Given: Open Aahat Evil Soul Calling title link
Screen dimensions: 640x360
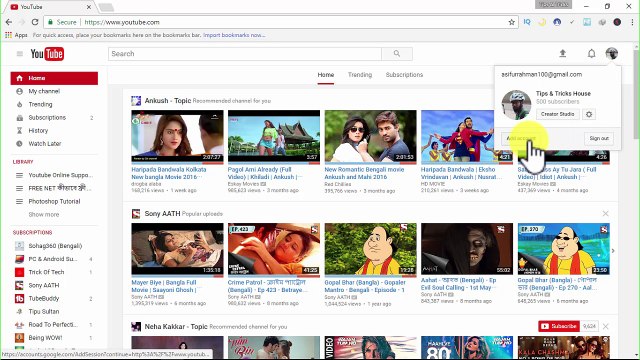Looking at the screenshot, I should (459, 284).
